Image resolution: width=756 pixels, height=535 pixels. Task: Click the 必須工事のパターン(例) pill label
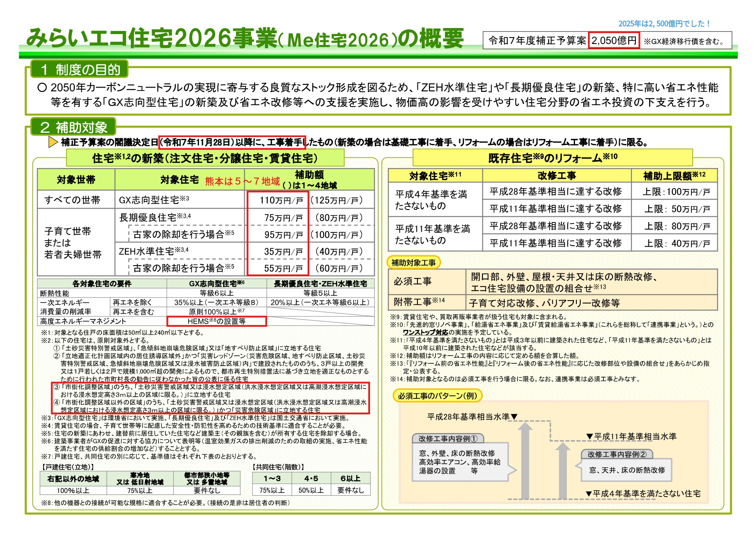pos(437,395)
